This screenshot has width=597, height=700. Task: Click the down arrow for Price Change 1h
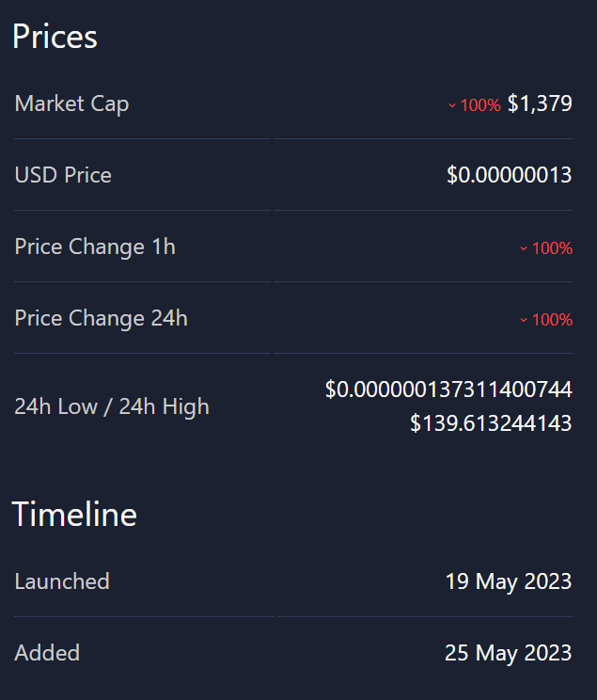pos(524,248)
